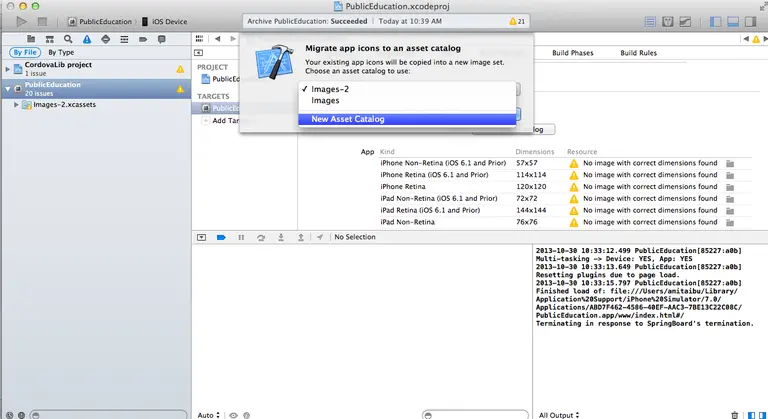Open the Breakpoint navigator icon
This screenshot has height=419, width=768.
point(143,39)
